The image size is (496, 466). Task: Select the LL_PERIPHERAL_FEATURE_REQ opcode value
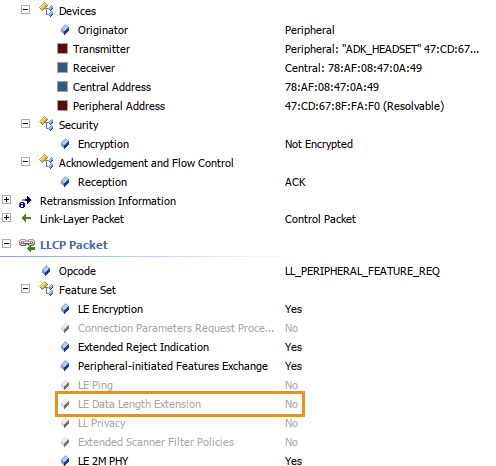tap(362, 271)
